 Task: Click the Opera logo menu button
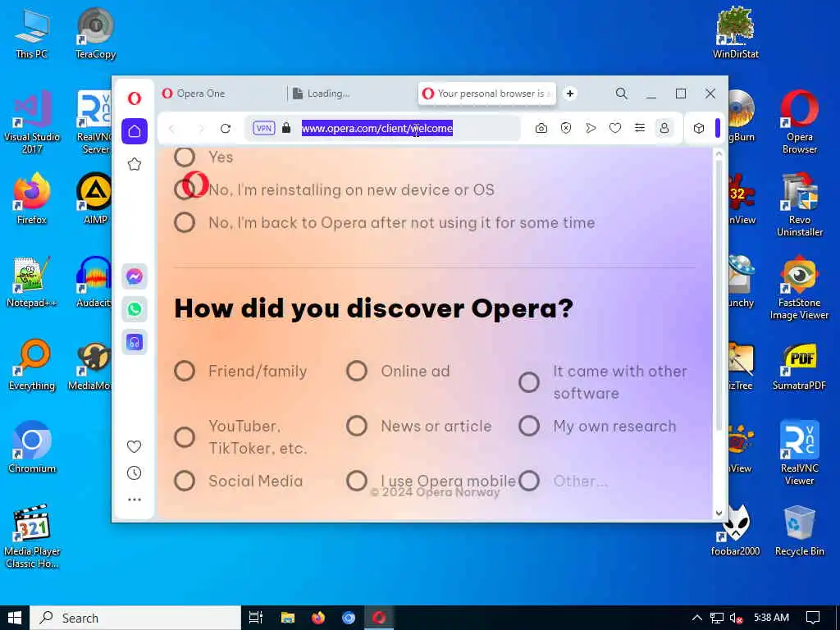click(135, 98)
